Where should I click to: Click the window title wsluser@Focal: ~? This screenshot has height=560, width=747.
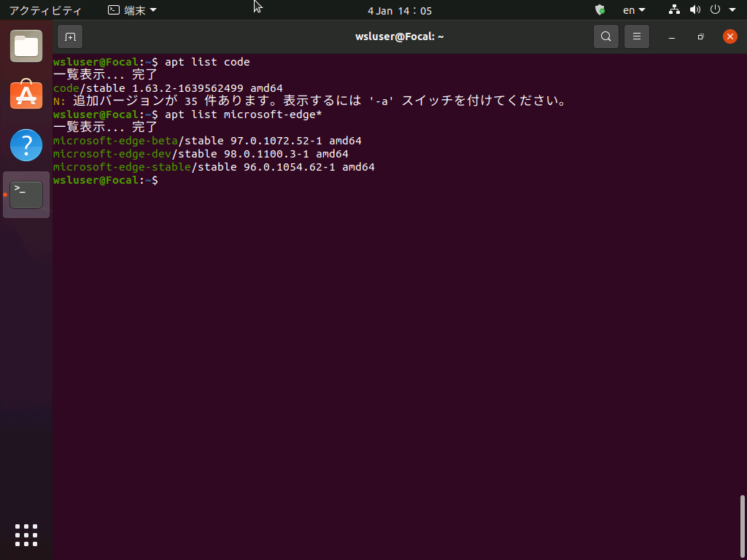pyautogui.click(x=399, y=36)
